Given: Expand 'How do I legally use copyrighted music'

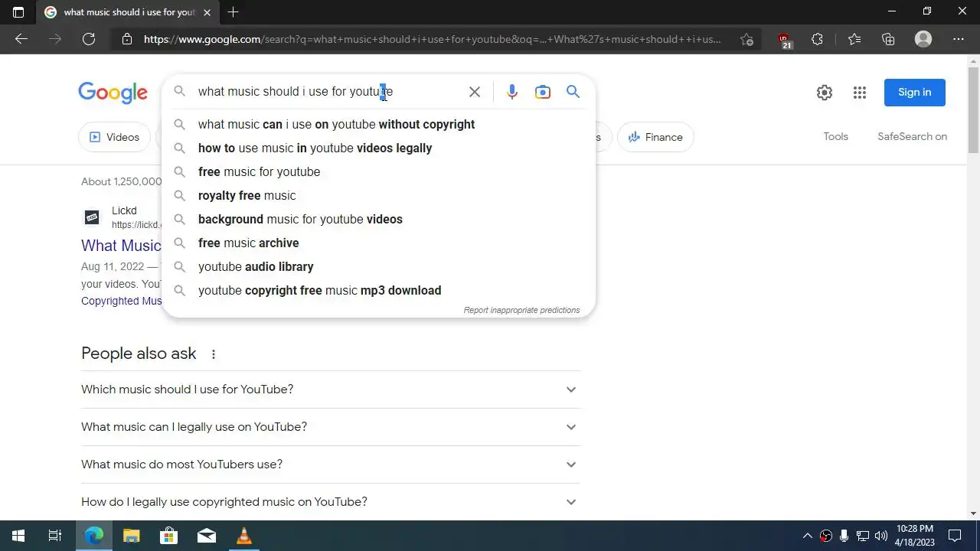Looking at the screenshot, I should pyautogui.click(x=331, y=502).
